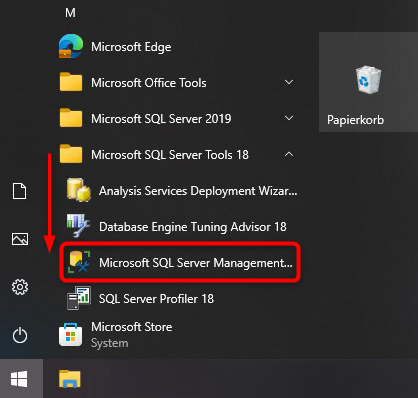418x398 pixels.
Task: Collapse Microsoft SQL Server Tools 18 chevron
Action: (x=289, y=154)
